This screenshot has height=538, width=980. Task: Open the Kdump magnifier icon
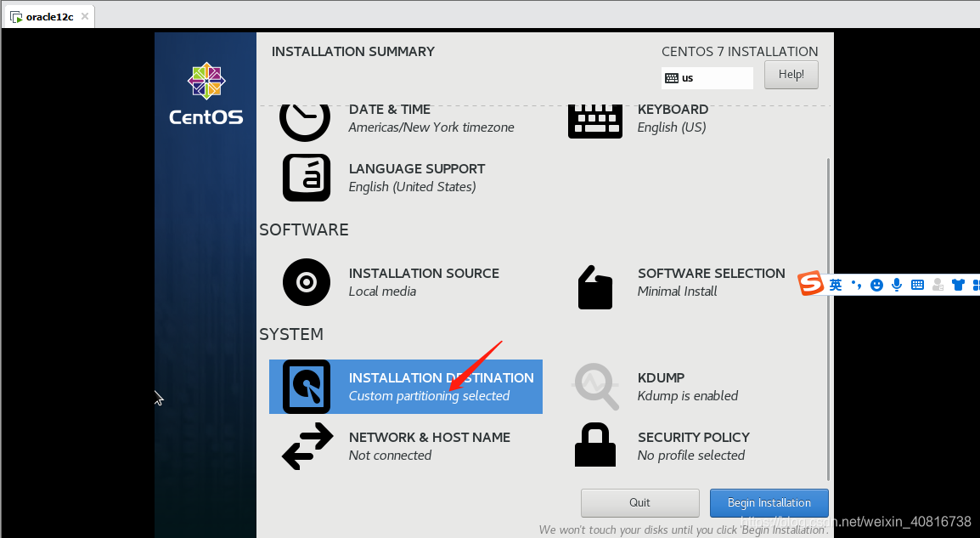point(596,387)
